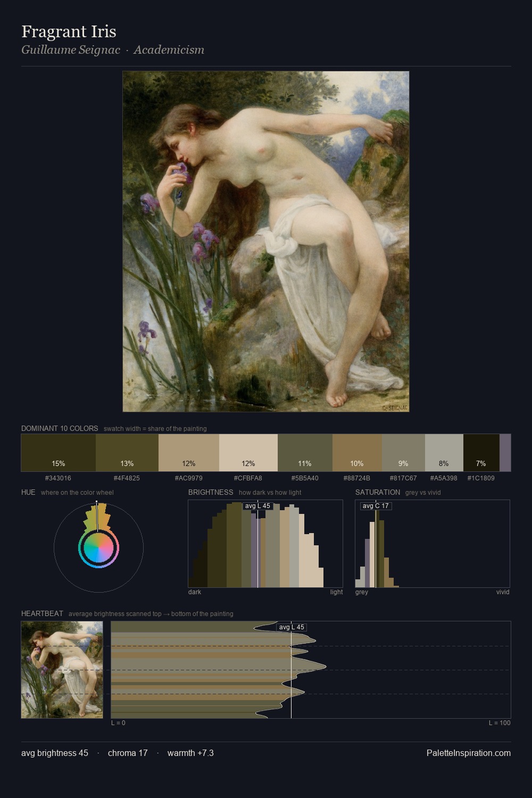The image size is (532, 798).
Task: Click the 'vivid' axis label under Saturation
Action: pyautogui.click(x=503, y=592)
